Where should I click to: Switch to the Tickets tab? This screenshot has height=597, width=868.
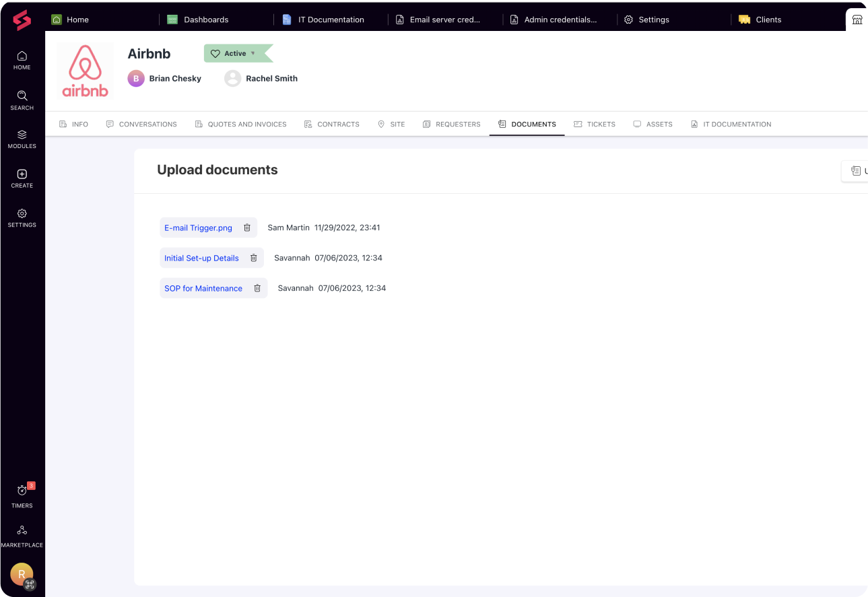point(594,124)
